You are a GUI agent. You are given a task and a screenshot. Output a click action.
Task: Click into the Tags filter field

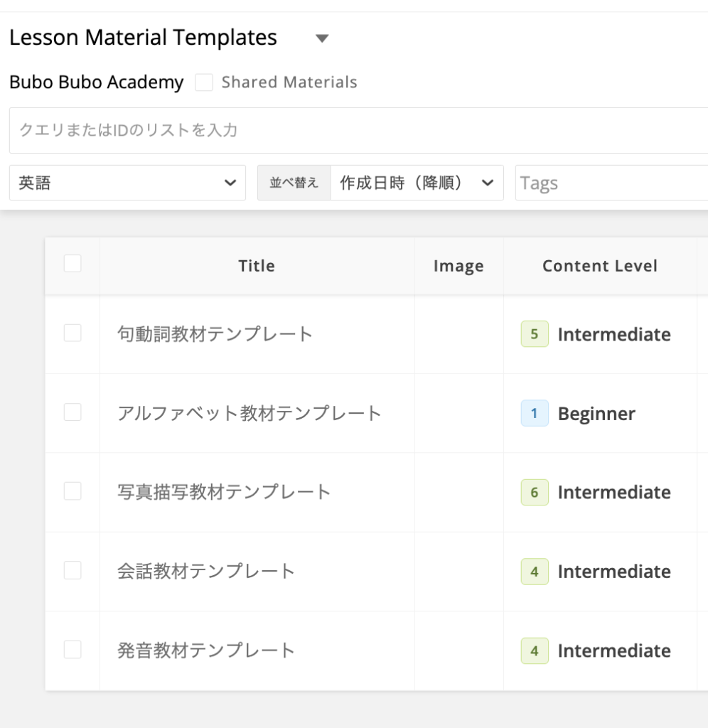pyautogui.click(x=610, y=183)
